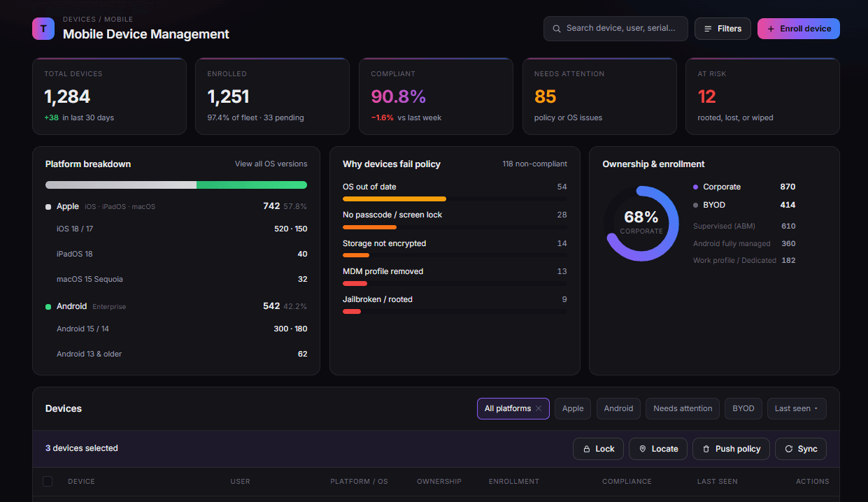Click the Push policy clipboard icon
The width and height of the screenshot is (868, 502).
click(x=706, y=449)
